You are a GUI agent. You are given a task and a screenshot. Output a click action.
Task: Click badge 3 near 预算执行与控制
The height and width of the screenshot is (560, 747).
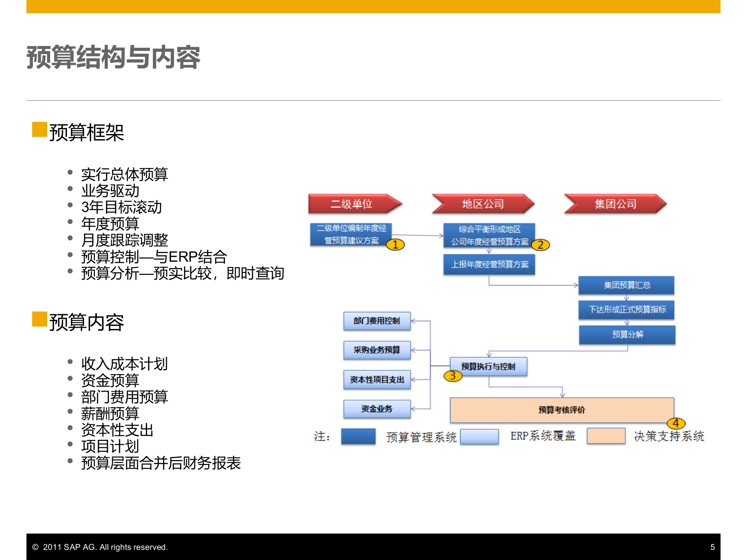pyautogui.click(x=452, y=376)
